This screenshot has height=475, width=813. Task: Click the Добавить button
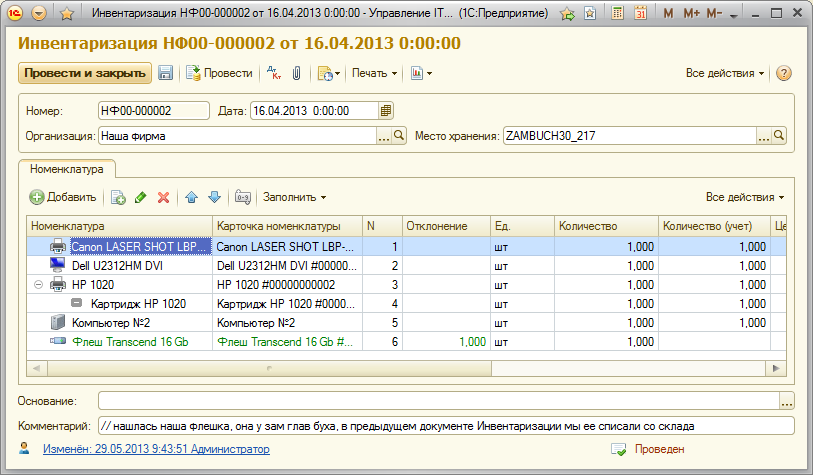pyautogui.click(x=63, y=197)
